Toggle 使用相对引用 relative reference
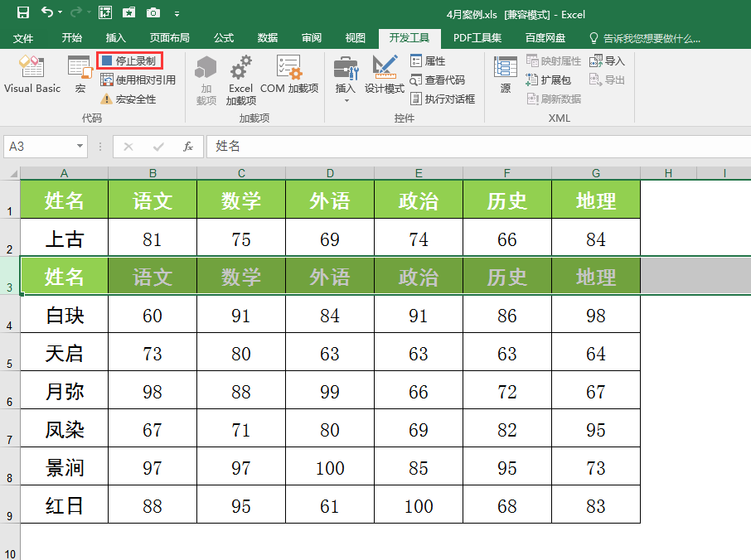751x560 pixels. tap(138, 80)
